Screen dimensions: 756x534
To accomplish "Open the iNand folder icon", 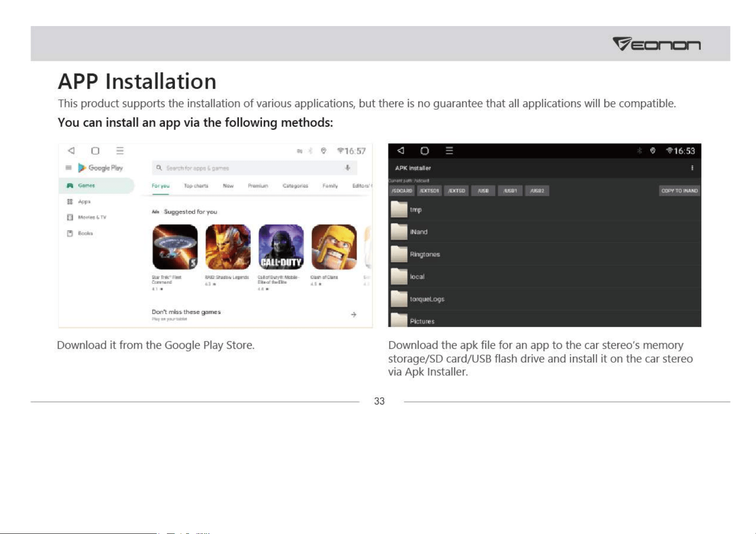I will (399, 232).
